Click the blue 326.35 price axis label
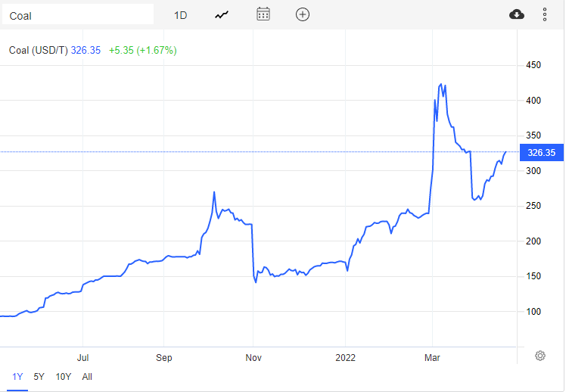 [x=541, y=152]
